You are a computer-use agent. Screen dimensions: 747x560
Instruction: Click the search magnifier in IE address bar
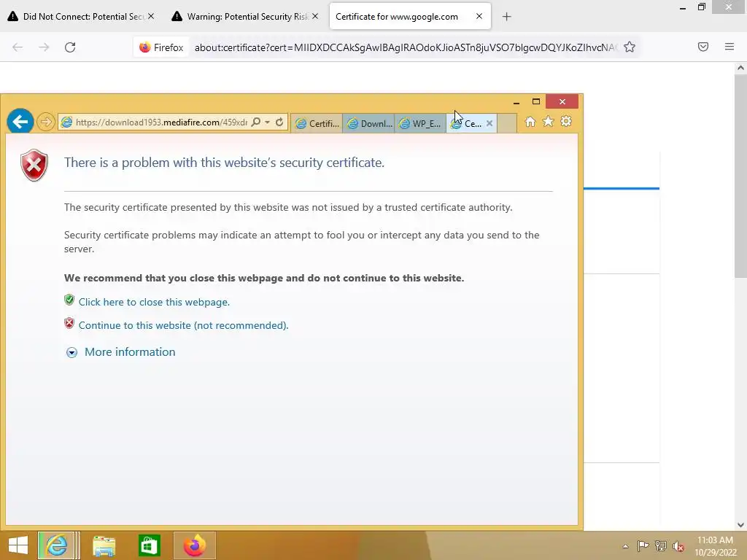pos(256,122)
